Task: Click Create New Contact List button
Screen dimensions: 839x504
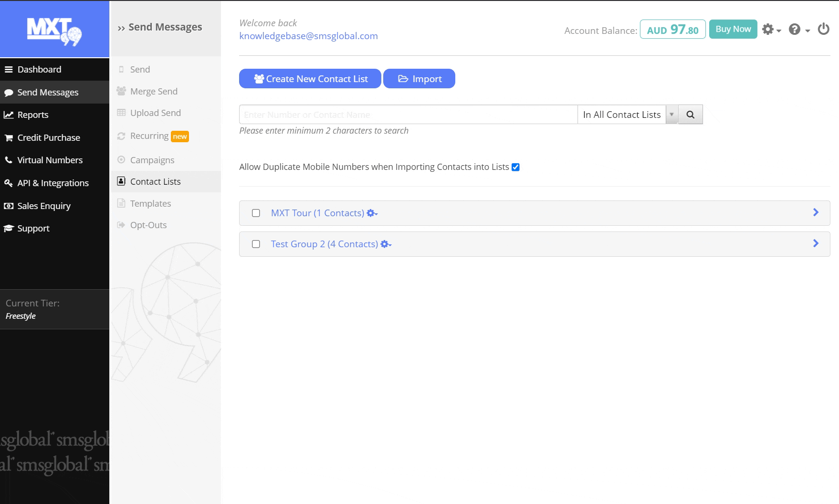Action: coord(310,79)
